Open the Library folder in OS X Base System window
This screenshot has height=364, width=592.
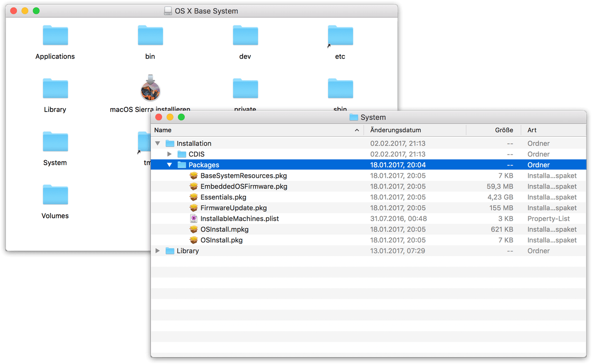(55, 89)
